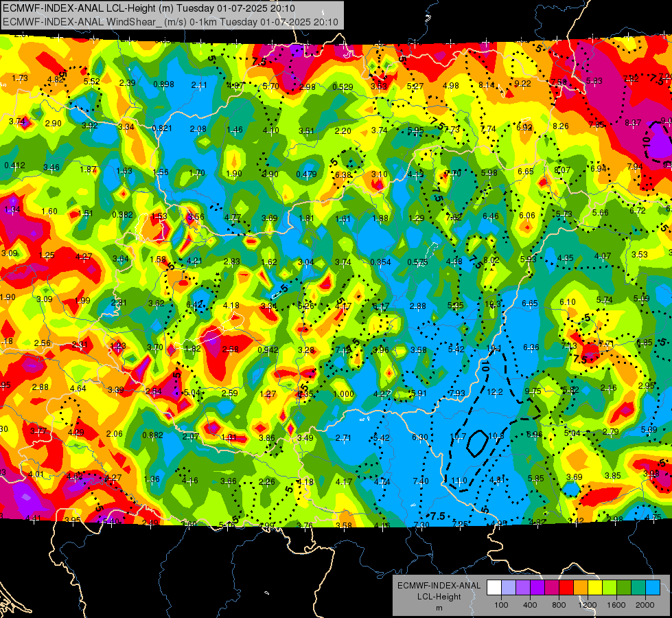Click the unit label m in legend
Image resolution: width=672 pixels, height=618 pixels.
[439, 608]
